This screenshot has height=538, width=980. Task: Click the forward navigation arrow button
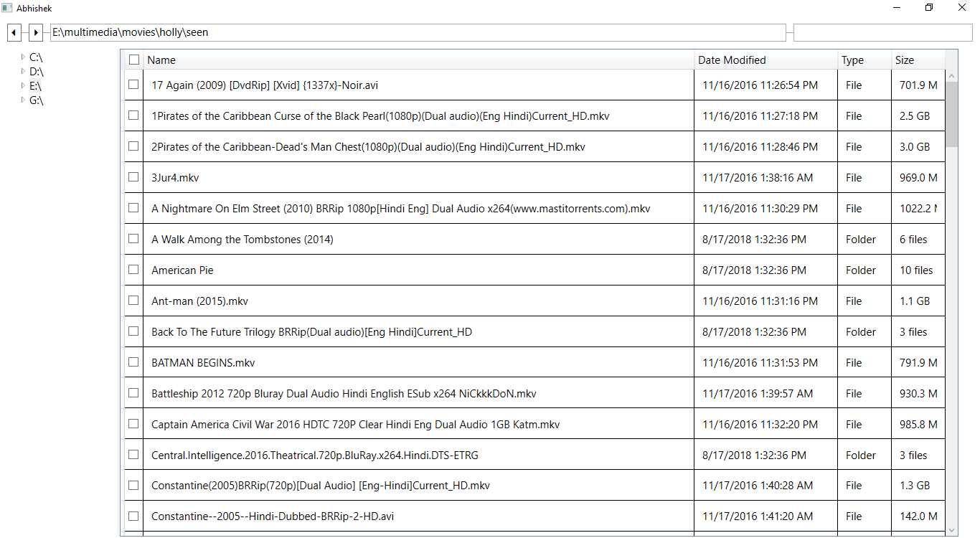36,33
